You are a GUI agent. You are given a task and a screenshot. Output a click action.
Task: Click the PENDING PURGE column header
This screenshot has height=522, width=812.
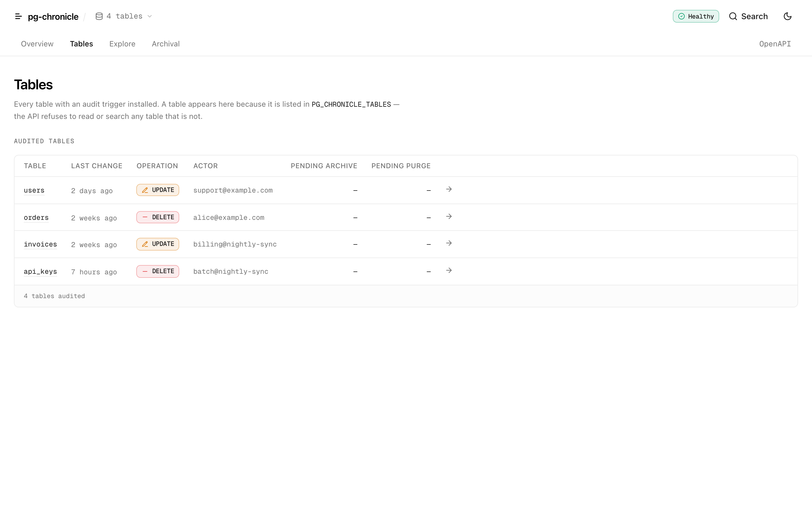pos(401,166)
